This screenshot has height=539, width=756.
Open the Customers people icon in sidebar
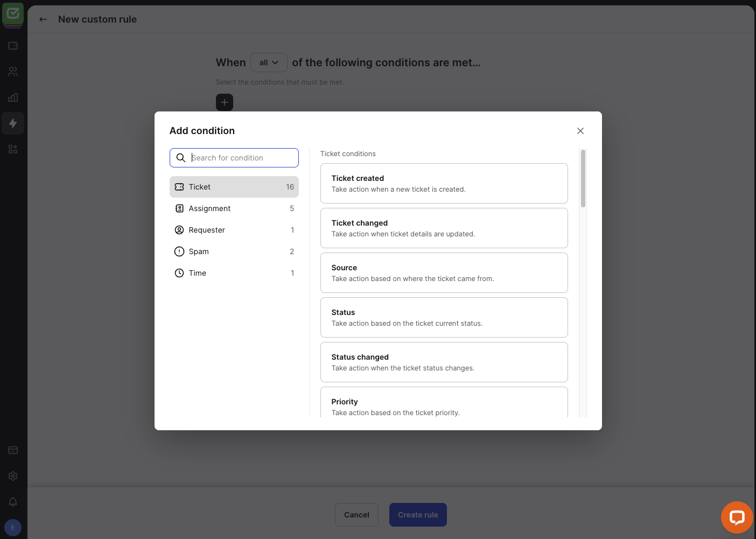13,72
